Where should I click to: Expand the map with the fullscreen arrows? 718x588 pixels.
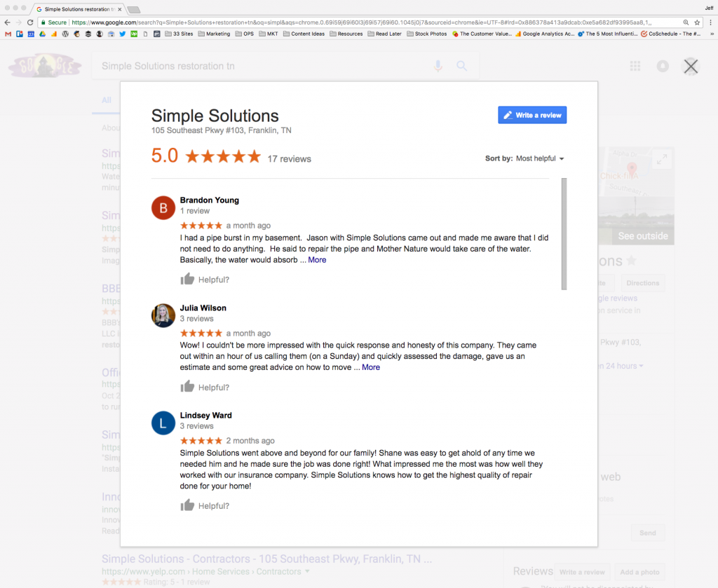(x=662, y=159)
